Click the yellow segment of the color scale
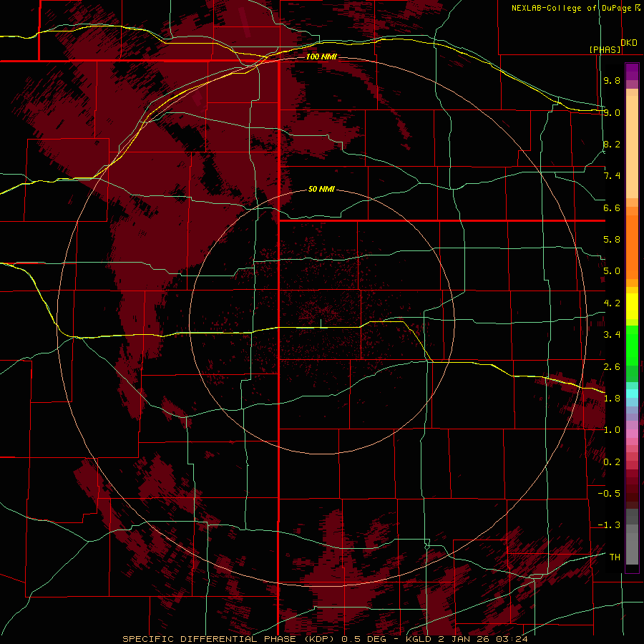644x644 pixels. [632, 306]
